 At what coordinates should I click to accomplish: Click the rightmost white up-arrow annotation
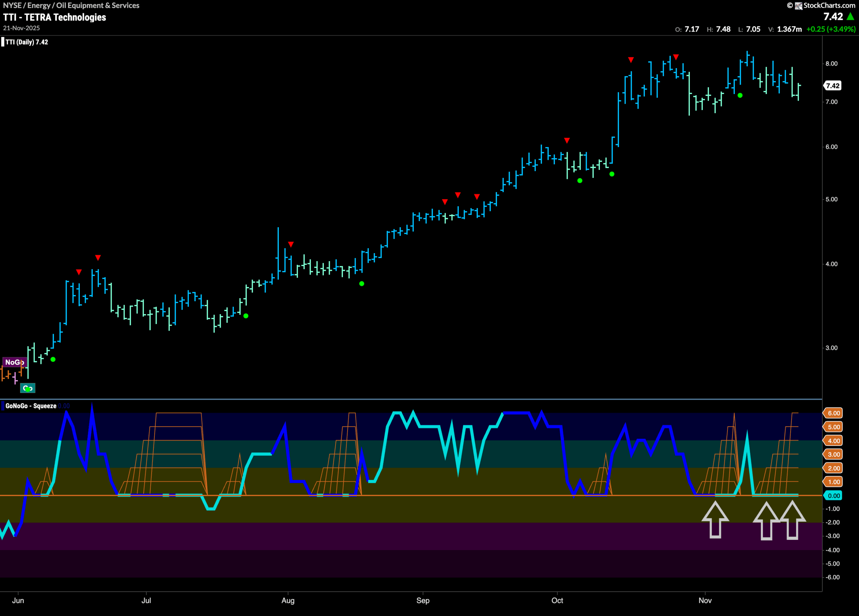[792, 520]
